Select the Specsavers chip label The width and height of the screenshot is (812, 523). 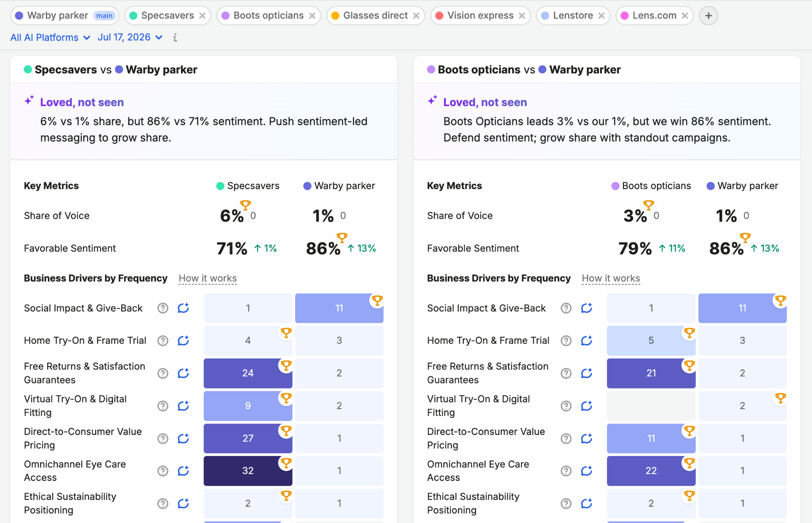point(167,15)
